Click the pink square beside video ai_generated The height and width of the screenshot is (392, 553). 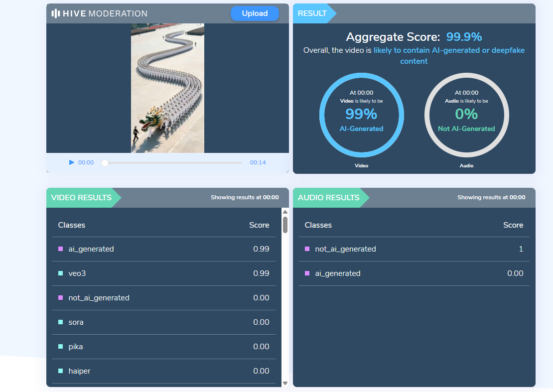[x=61, y=249]
